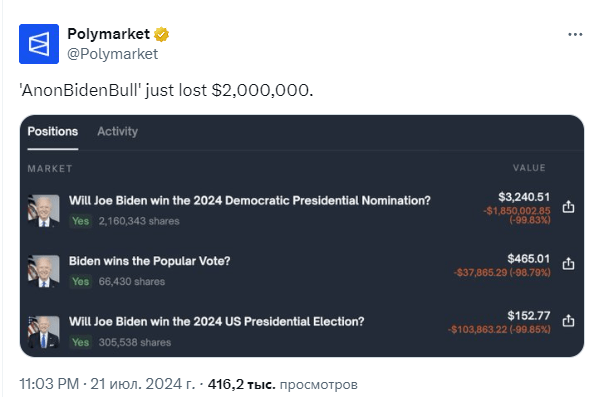Open the Polymarket display name link
The height and width of the screenshot is (397, 601).
108,34
